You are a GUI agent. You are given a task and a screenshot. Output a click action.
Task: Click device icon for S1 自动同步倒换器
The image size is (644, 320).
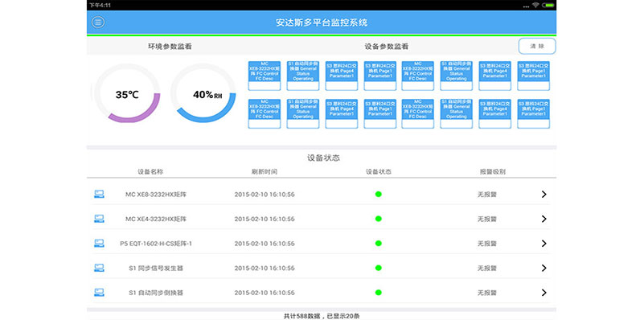point(99,293)
